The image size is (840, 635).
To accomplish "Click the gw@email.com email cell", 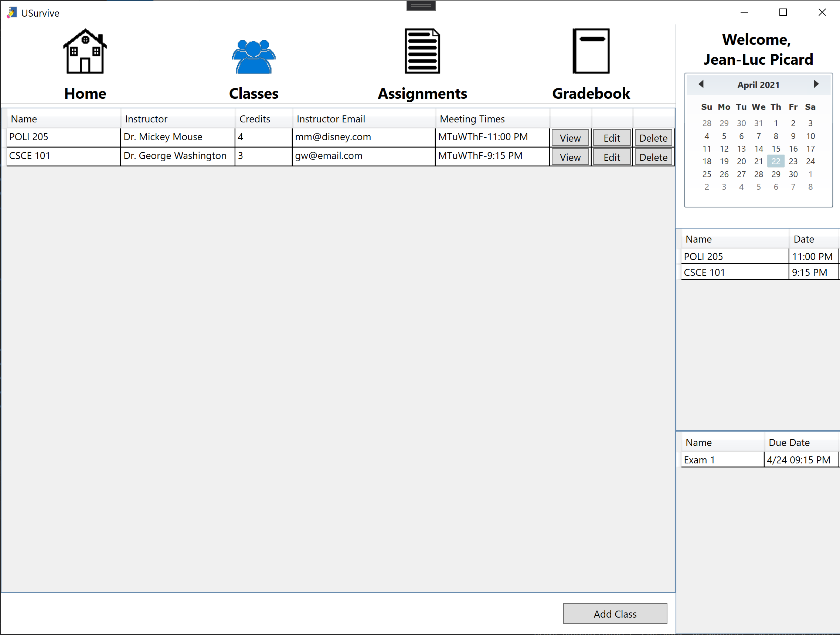I will pos(364,156).
